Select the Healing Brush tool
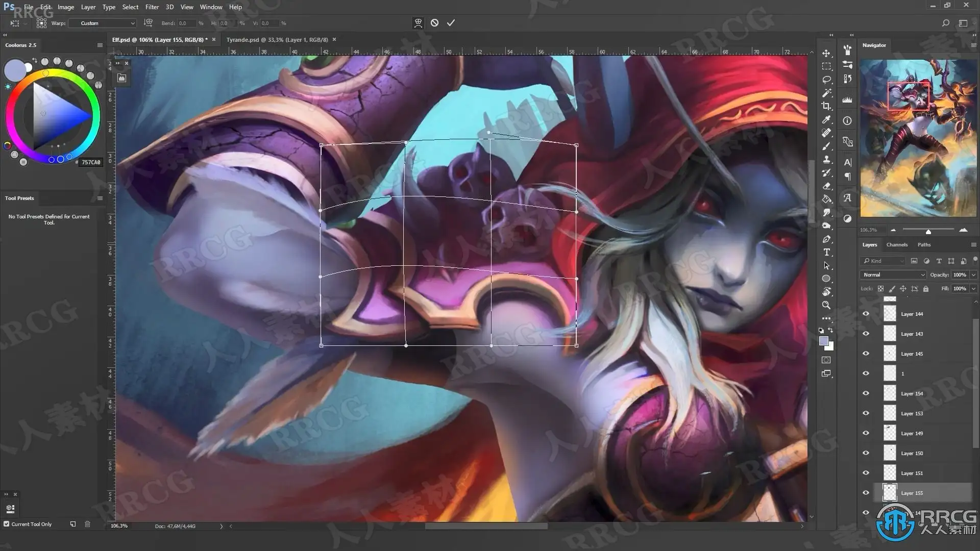This screenshot has width=980, height=551. click(826, 133)
